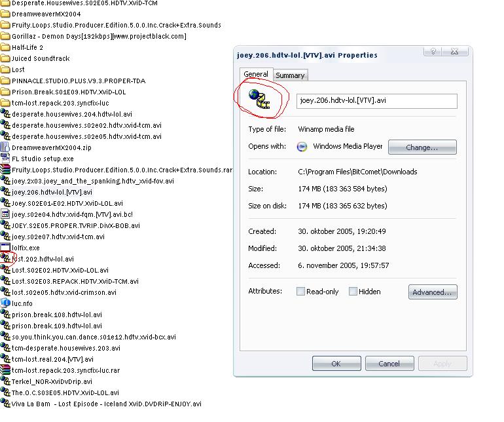Viewport: 504px width, 422px height.
Task: Click the RAR icon of Fruity.Loops.Studio.Producer.Edition rar file
Action: click(x=5, y=170)
